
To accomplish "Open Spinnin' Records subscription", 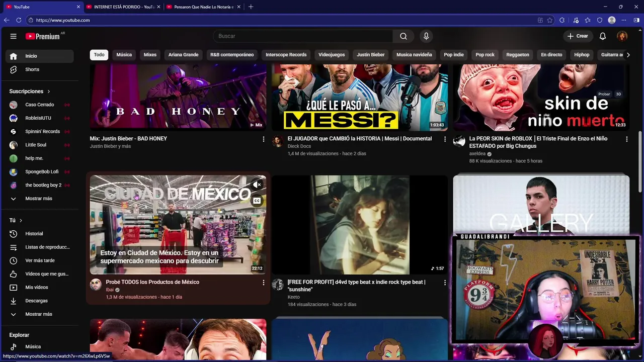I will 39,132.
